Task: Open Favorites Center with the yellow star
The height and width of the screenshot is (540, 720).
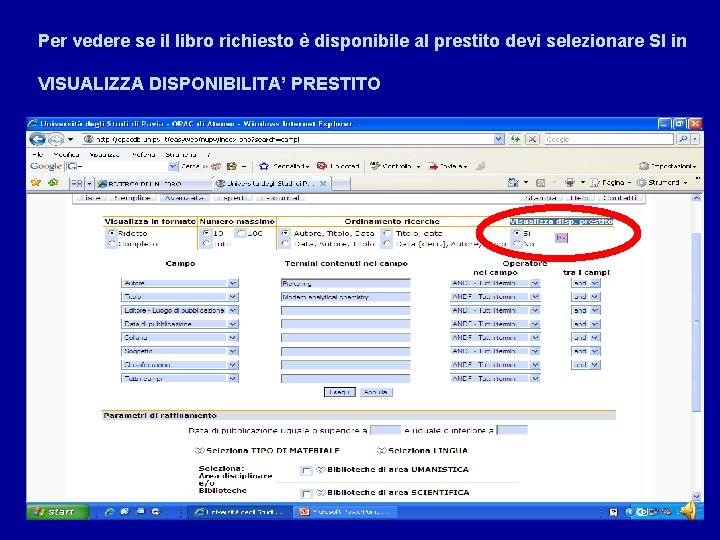Action: pyautogui.click(x=36, y=183)
